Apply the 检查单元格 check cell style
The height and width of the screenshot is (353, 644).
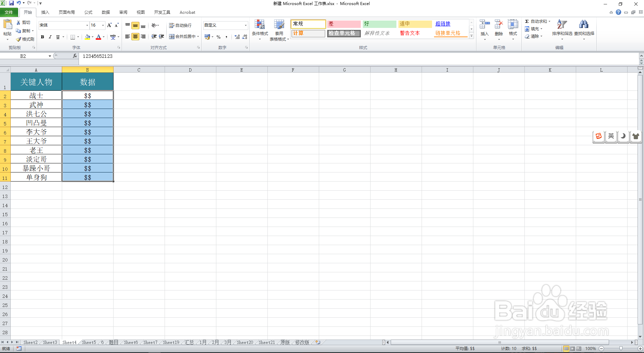coord(344,33)
